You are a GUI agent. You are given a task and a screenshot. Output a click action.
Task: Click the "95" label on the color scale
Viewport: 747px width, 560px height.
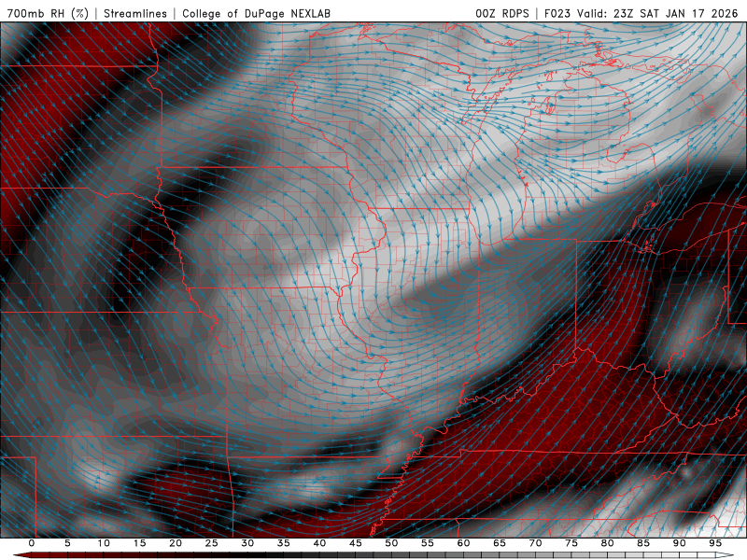pyautogui.click(x=715, y=543)
